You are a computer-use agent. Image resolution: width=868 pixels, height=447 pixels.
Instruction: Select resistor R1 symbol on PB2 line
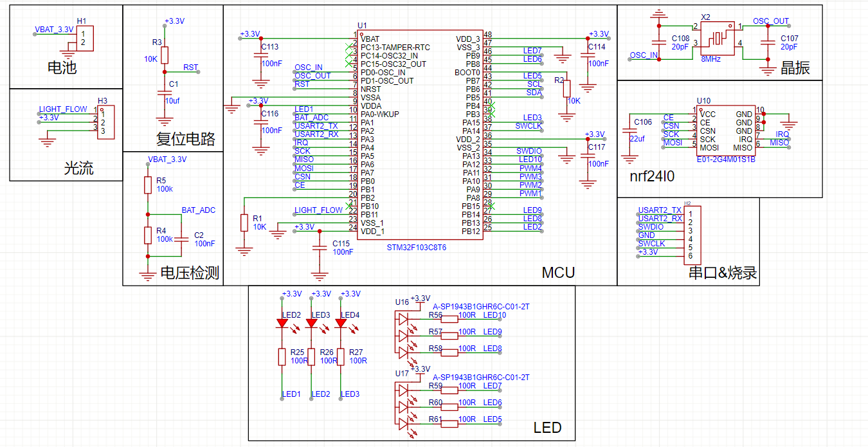point(244,223)
